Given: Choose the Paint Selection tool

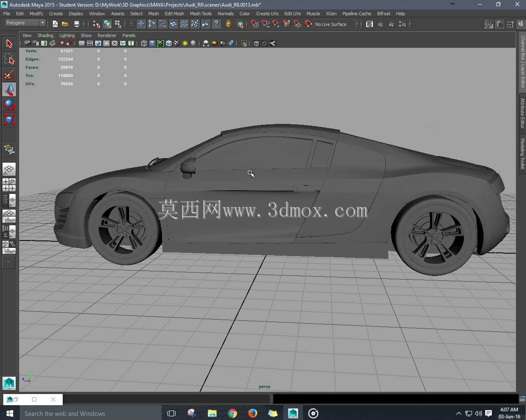Looking at the screenshot, I should pyautogui.click(x=9, y=75).
